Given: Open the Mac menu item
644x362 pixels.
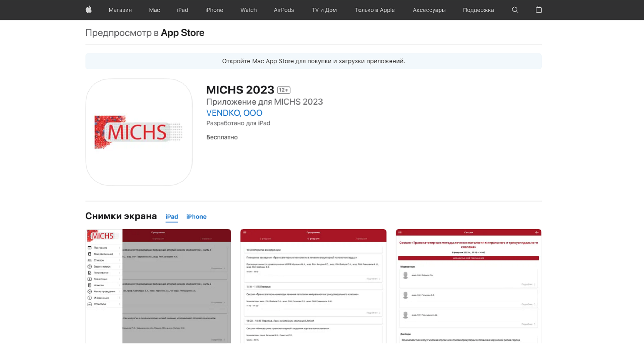Looking at the screenshot, I should [x=154, y=10].
